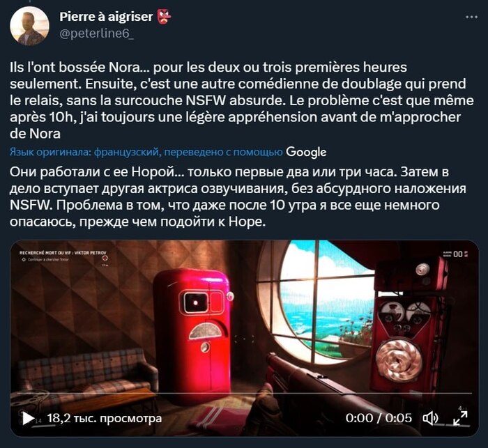Screen dimensions: 488x448
Task: Click the wanted Viktor Petrov quest text
Action: click(63, 253)
